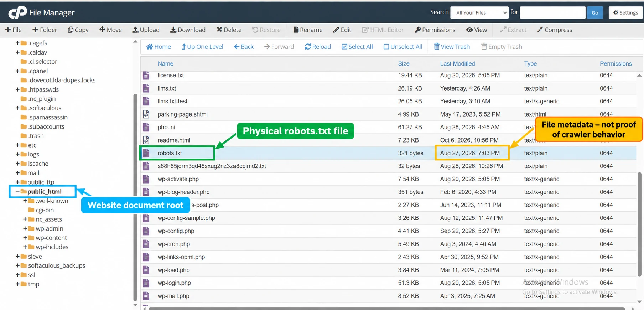Click the file list vertical scrollbar

[639, 224]
